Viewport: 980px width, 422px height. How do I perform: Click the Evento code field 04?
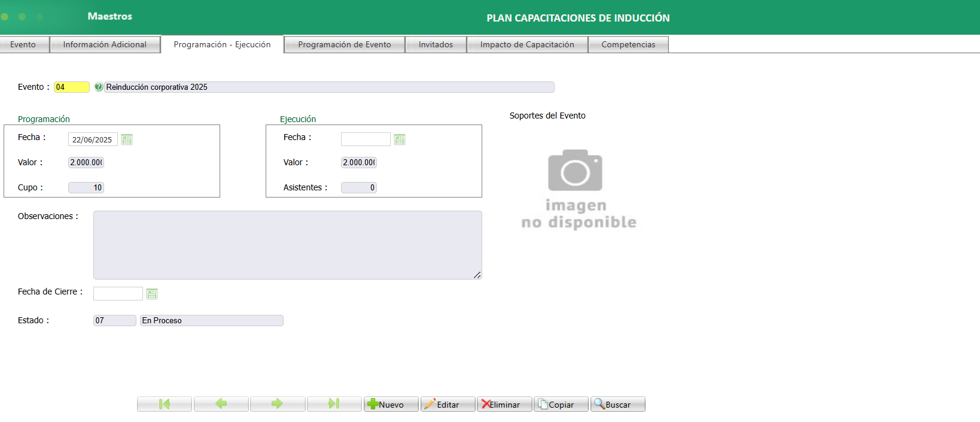72,87
